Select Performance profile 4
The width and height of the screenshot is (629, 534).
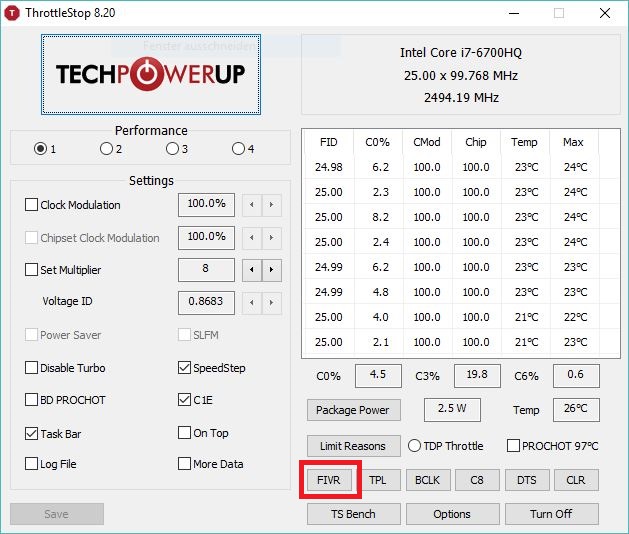tap(238, 149)
